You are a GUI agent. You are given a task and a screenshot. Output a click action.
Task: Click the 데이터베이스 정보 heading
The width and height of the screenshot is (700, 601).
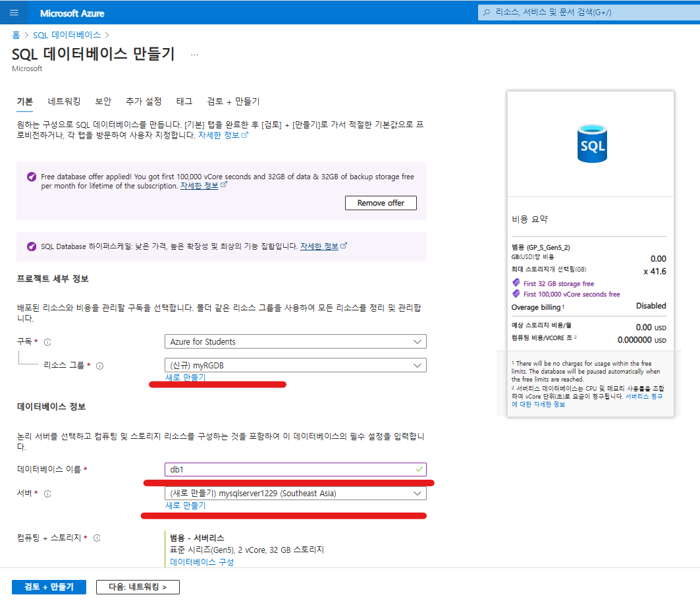51,407
